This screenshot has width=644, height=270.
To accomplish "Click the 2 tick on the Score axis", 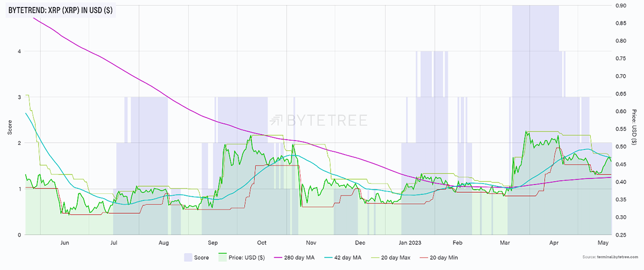I will click(19, 143).
